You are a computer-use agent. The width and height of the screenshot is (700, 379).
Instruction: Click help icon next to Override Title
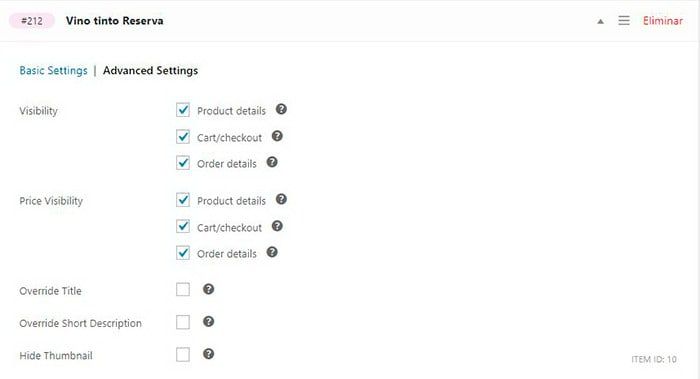[208, 289]
